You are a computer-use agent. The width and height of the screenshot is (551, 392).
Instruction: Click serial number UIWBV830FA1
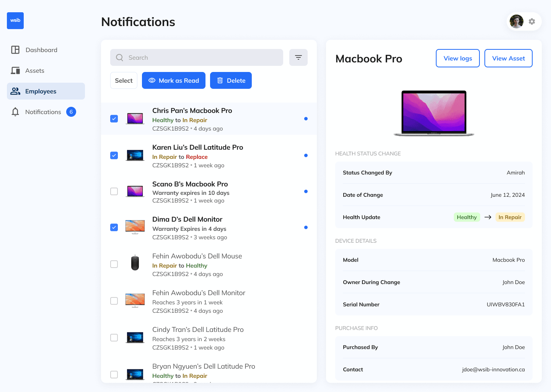point(505,304)
